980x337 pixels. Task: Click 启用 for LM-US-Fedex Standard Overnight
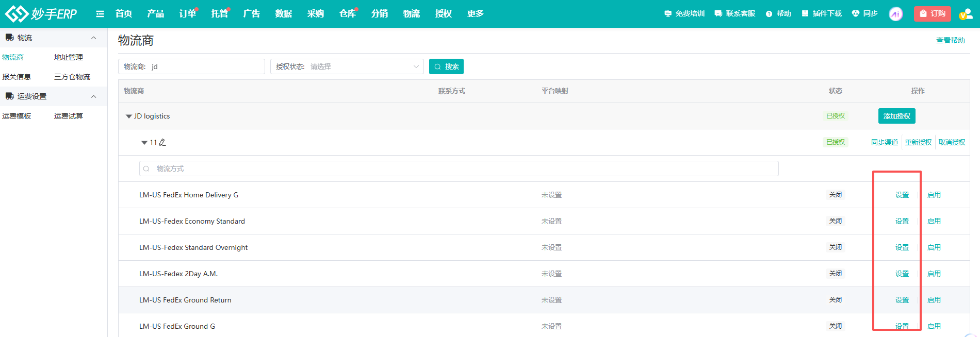click(934, 247)
